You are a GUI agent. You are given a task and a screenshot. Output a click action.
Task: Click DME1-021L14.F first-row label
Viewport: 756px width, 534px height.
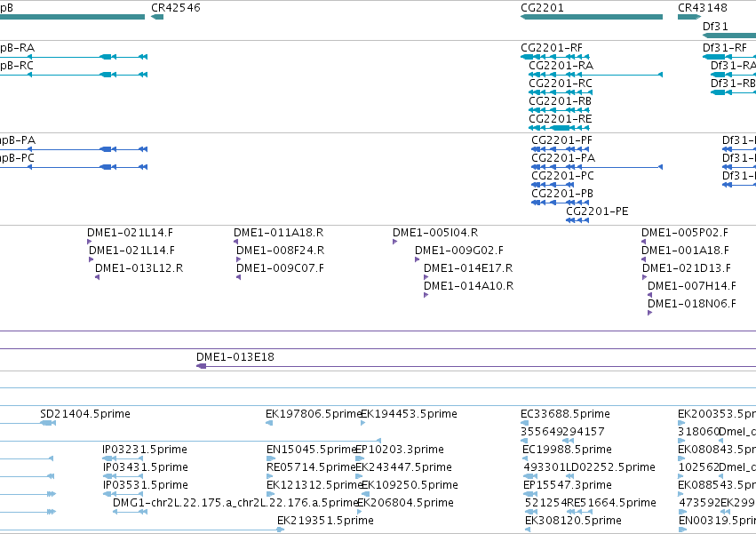(131, 233)
